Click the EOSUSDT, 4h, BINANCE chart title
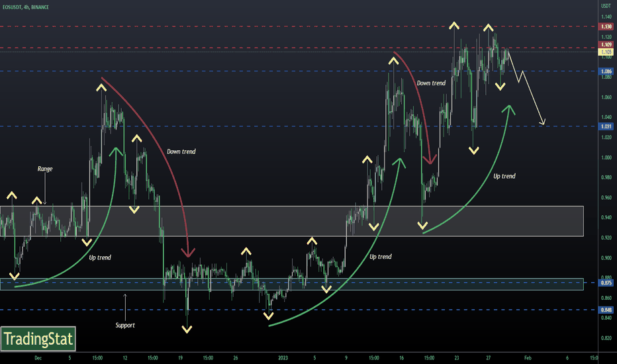The height and width of the screenshot is (364, 617). pos(26,7)
